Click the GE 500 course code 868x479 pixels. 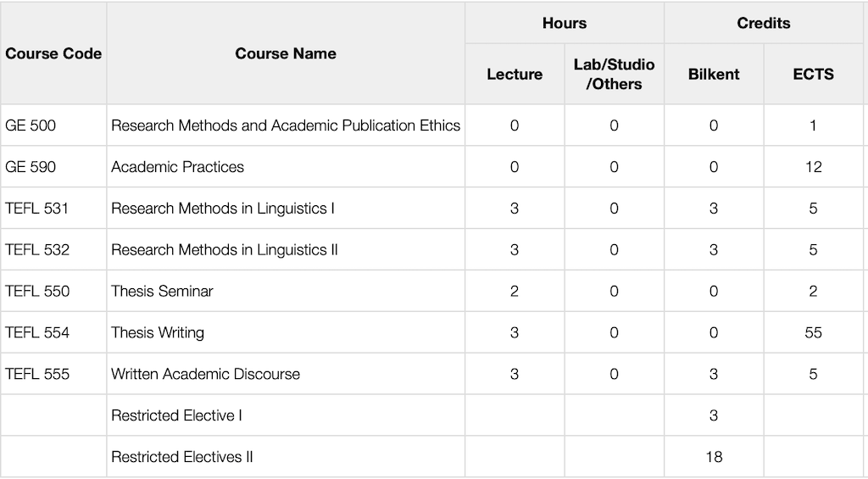click(31, 125)
